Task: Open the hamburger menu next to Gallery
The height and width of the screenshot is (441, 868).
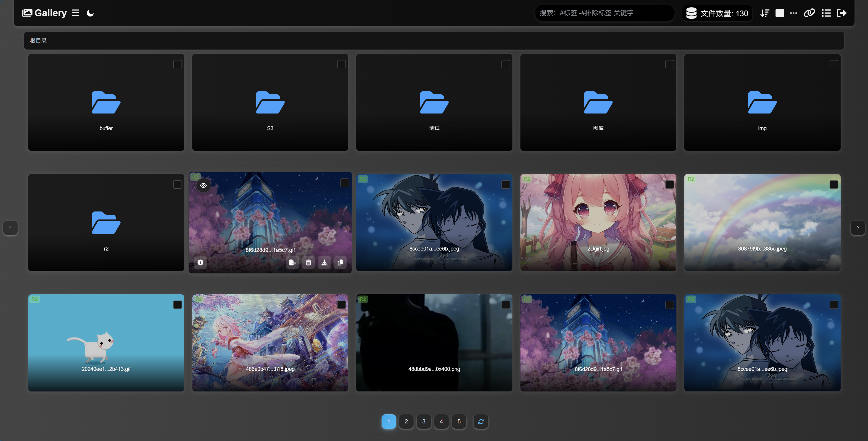Action: pos(76,13)
